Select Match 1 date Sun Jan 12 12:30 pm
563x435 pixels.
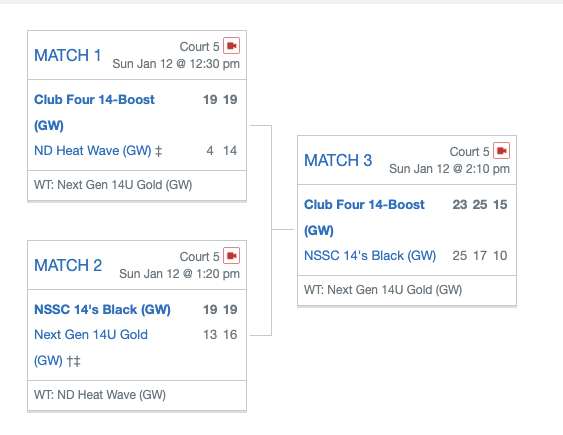176,64
